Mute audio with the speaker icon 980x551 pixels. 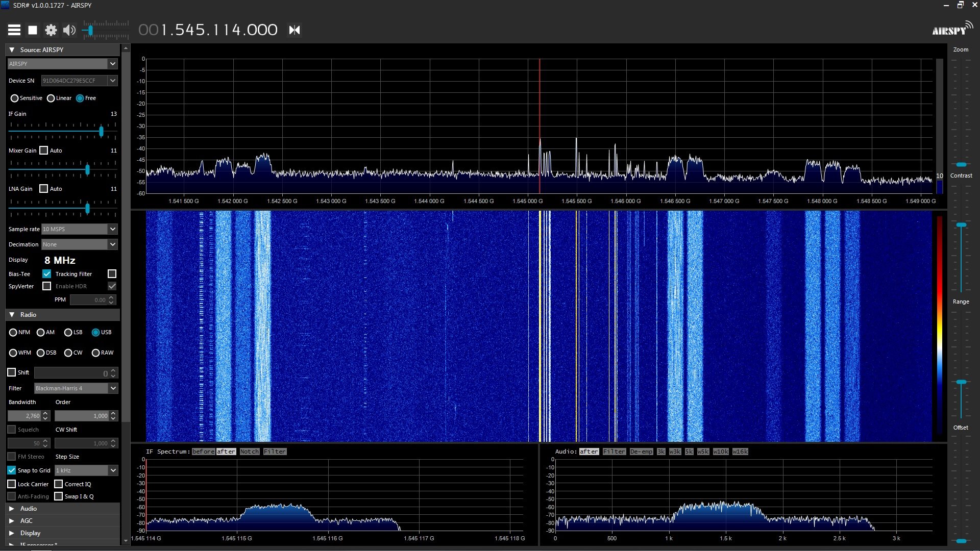[69, 30]
